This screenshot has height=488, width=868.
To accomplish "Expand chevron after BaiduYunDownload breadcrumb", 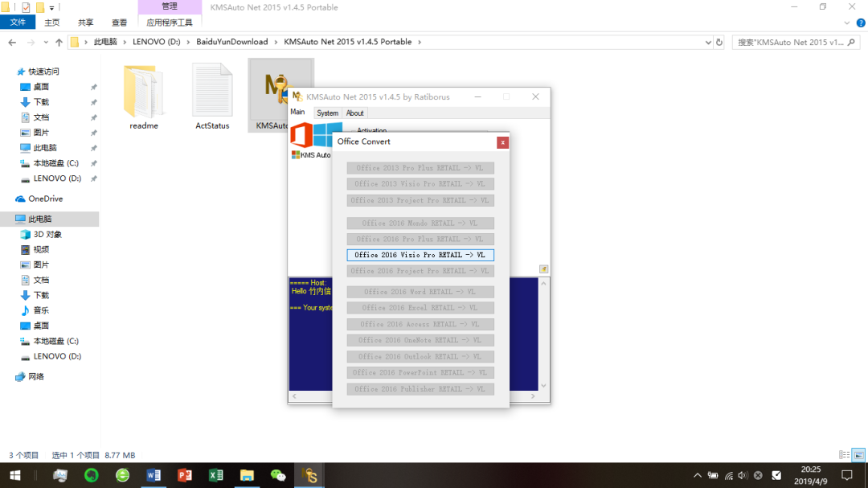I will (276, 42).
